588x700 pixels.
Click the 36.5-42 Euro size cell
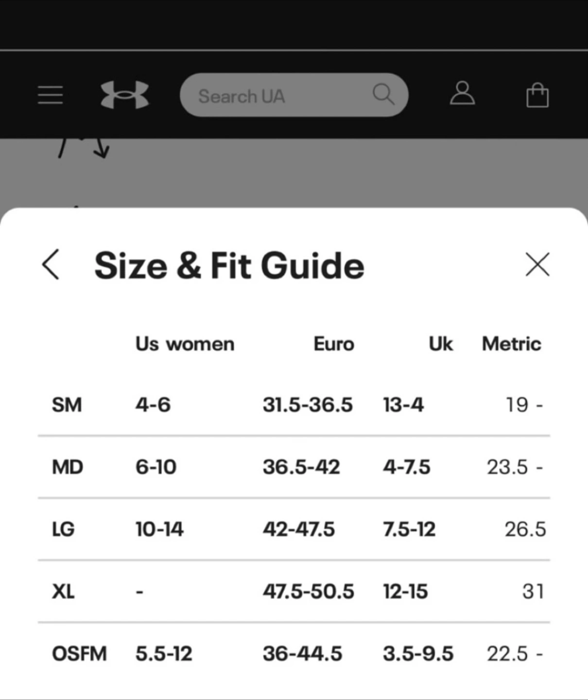click(301, 467)
